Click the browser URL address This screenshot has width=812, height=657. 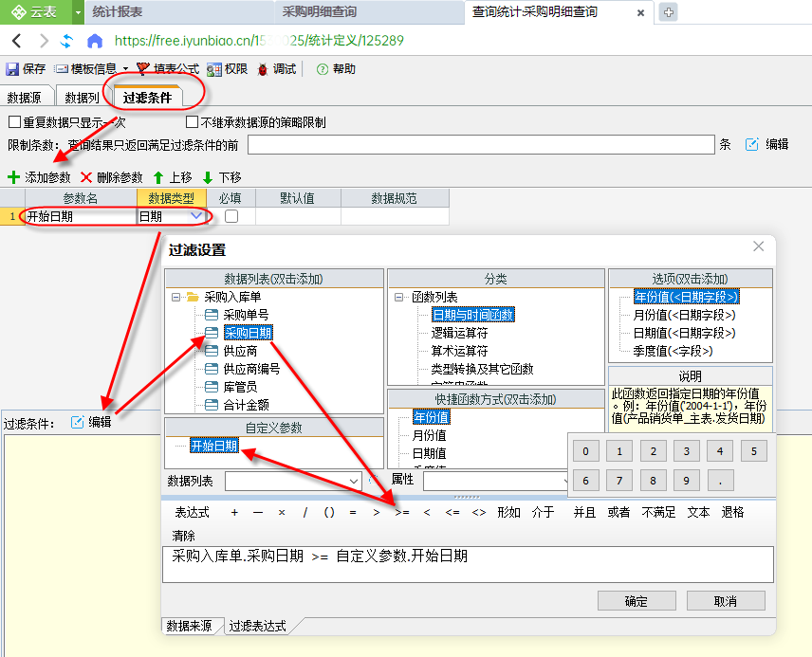[x=259, y=41]
